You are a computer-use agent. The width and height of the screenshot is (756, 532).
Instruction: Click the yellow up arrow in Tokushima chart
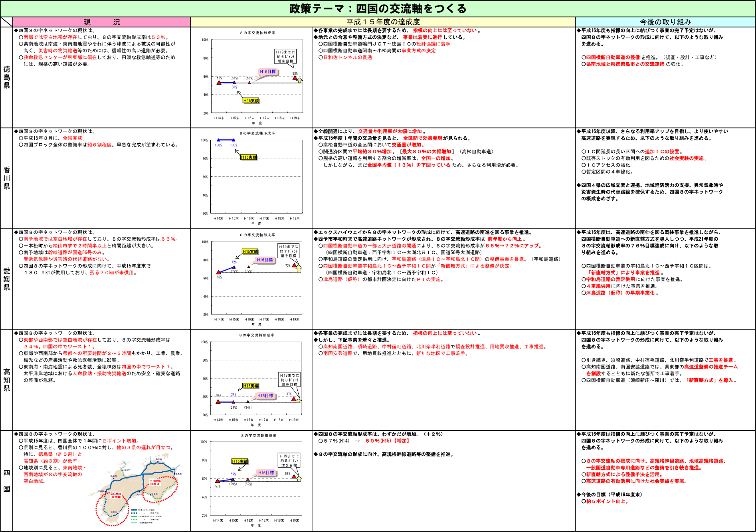click(x=300, y=80)
